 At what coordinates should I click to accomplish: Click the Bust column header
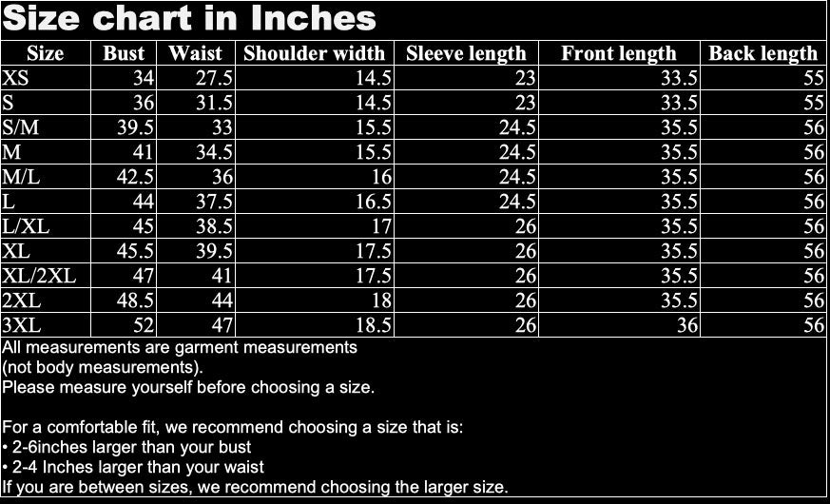(124, 53)
